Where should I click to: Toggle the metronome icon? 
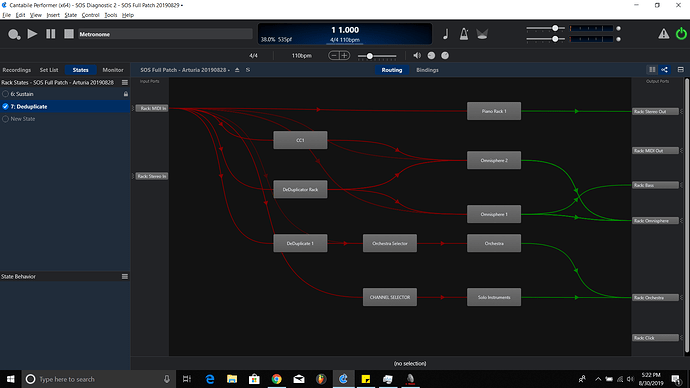tap(464, 34)
